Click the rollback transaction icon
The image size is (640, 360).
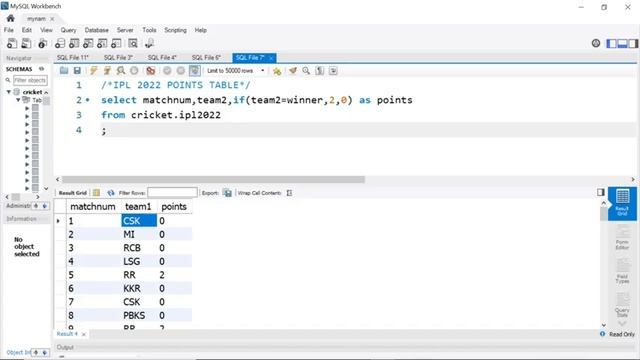181,71
